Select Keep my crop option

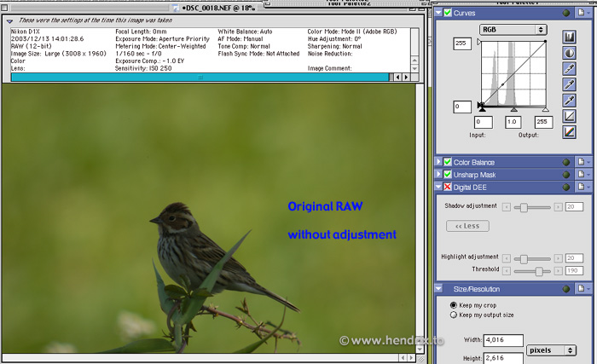click(x=454, y=305)
